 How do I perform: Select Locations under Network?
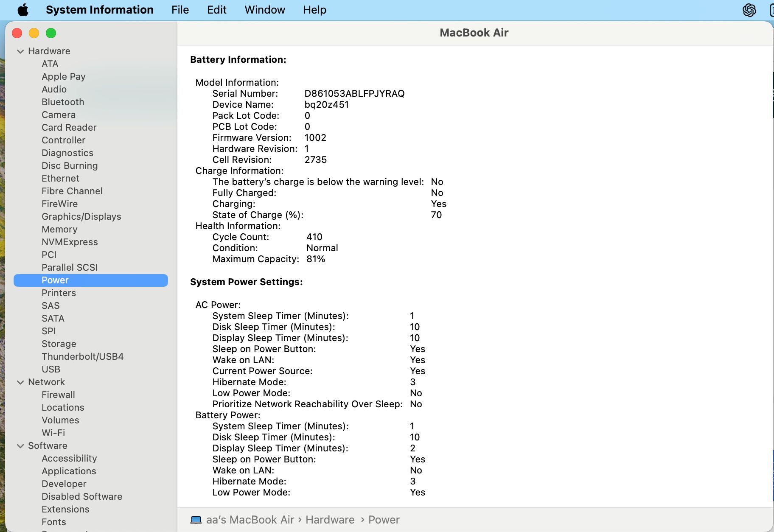[63, 407]
